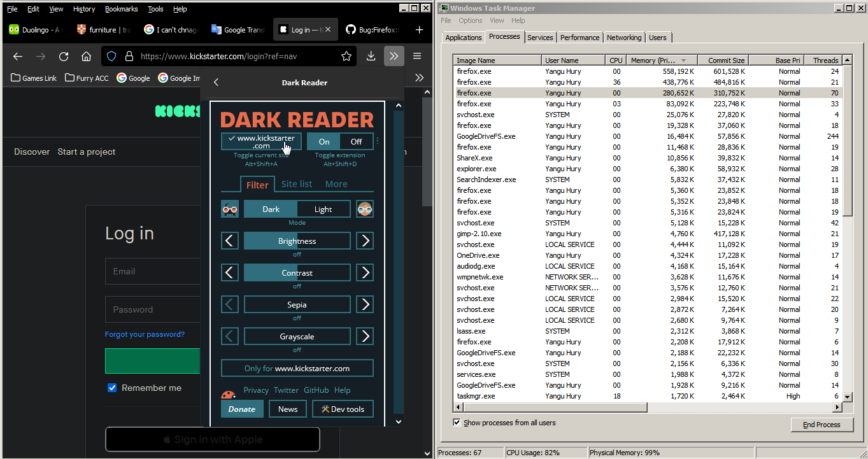Go to Firefox home page icon
The image size is (868, 459).
(87, 56)
